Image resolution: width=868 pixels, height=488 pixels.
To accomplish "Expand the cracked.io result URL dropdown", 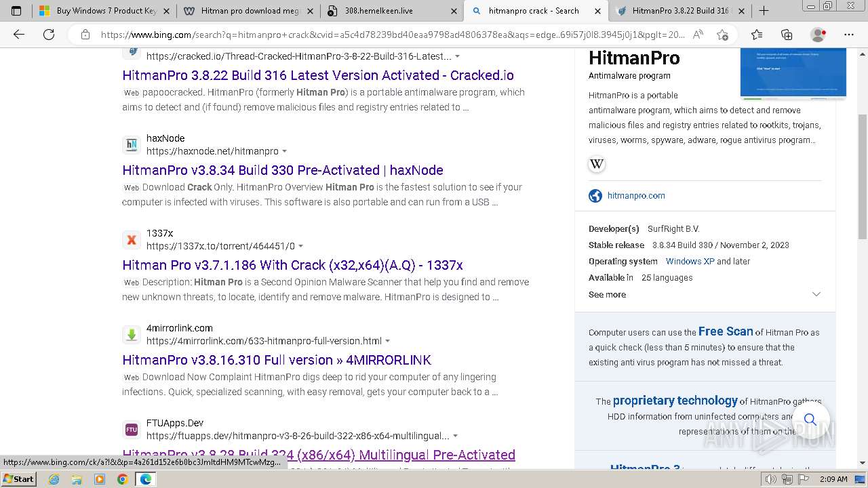I will (x=457, y=56).
